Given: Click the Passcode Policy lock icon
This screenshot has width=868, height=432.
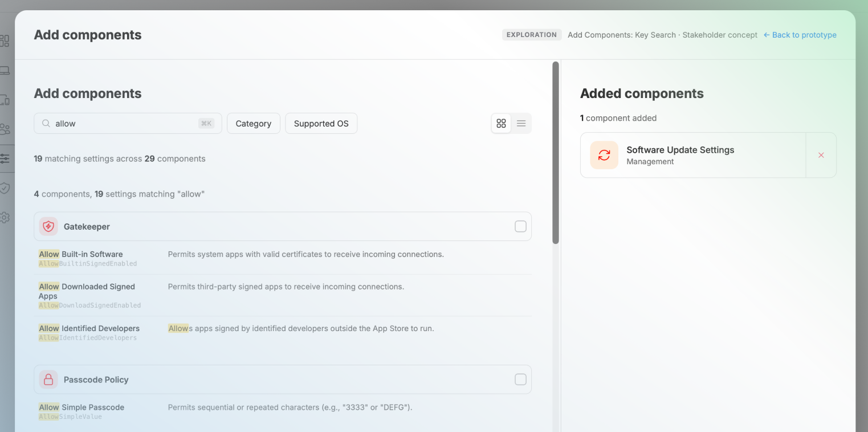Looking at the screenshot, I should pos(48,379).
